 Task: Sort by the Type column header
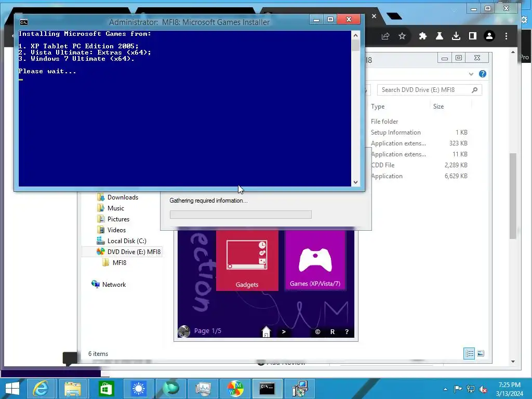(x=378, y=107)
